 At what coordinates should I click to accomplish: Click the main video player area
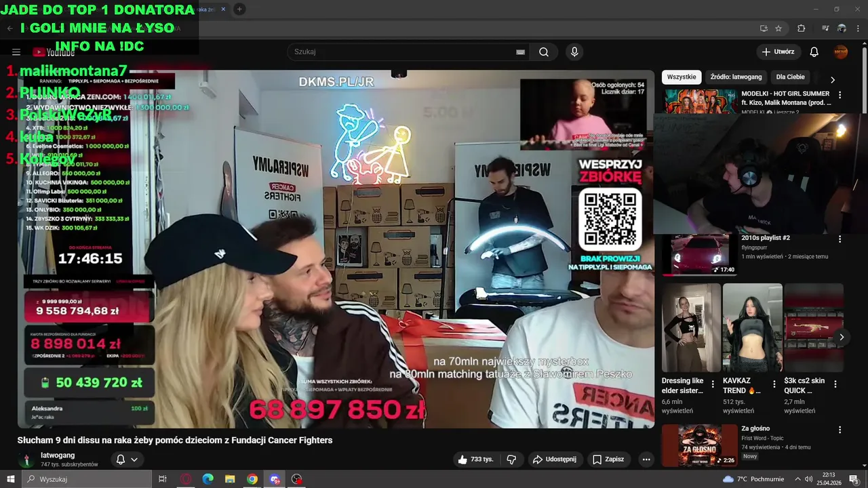click(x=336, y=249)
